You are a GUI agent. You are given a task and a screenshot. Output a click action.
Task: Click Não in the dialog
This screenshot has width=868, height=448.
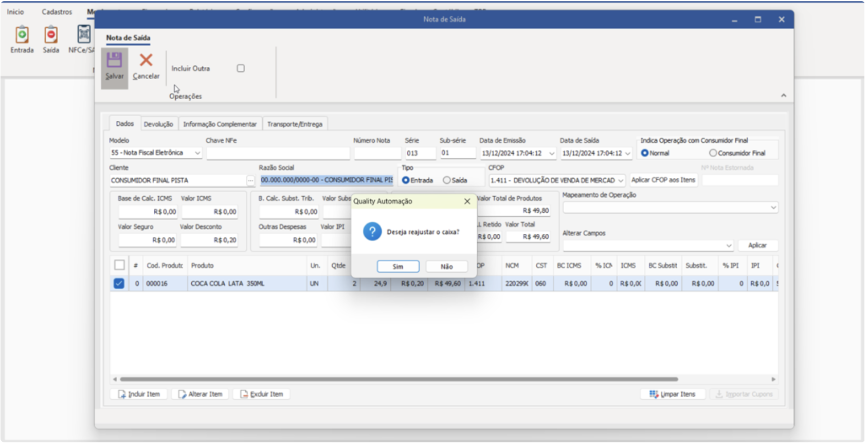coord(446,267)
